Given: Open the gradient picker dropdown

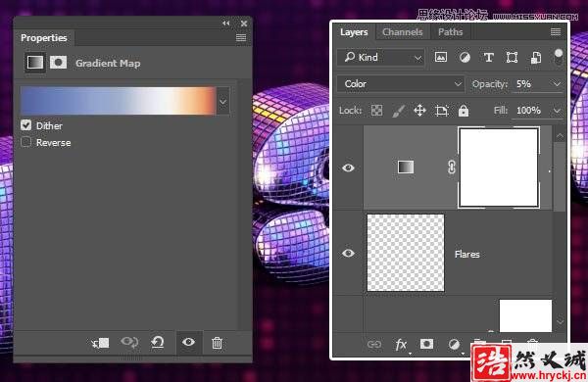Looking at the screenshot, I should (222, 101).
